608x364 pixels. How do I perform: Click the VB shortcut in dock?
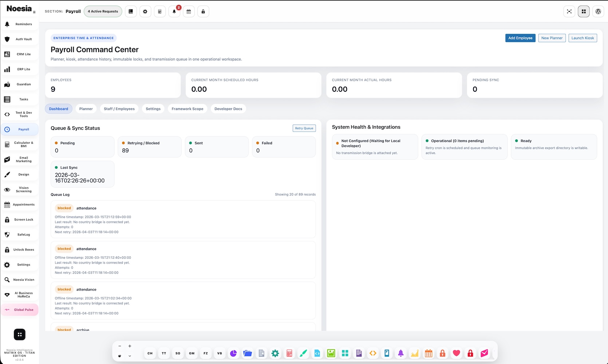click(x=220, y=353)
